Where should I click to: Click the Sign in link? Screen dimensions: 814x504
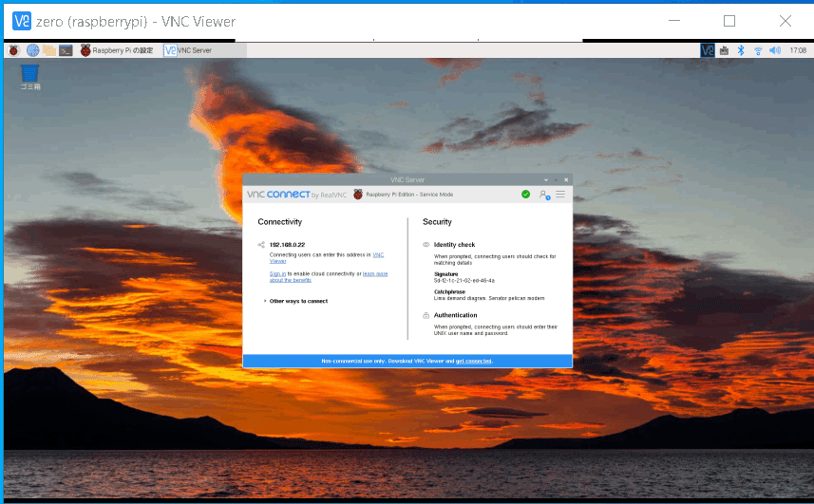[277, 273]
